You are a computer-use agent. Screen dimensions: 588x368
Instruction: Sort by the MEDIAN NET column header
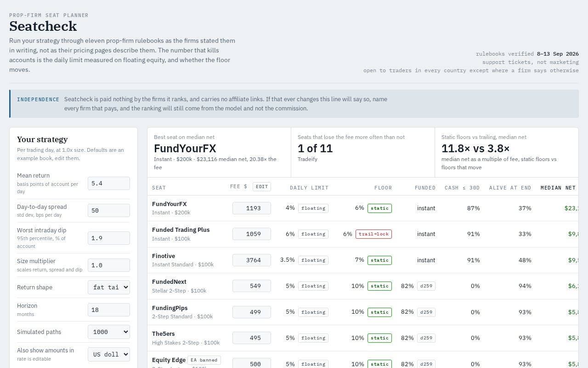click(558, 188)
